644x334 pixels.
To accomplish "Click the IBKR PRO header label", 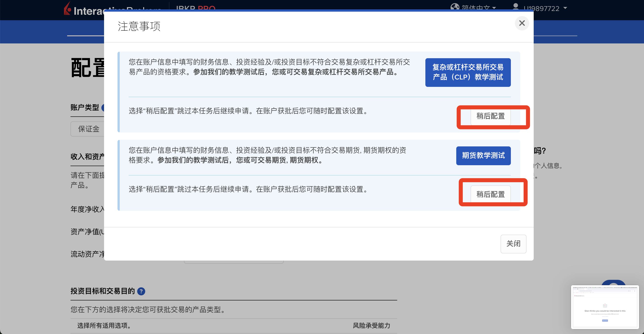I will [196, 8].
